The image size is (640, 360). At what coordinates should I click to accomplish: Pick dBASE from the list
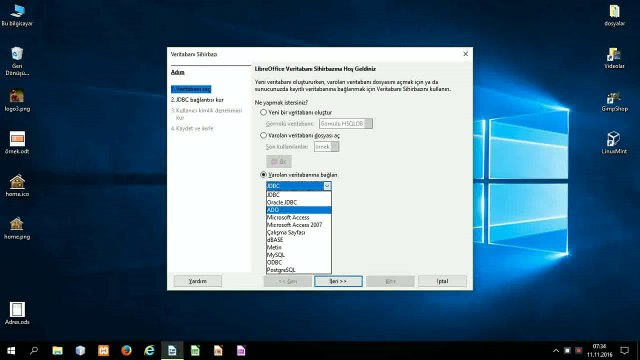298,240
